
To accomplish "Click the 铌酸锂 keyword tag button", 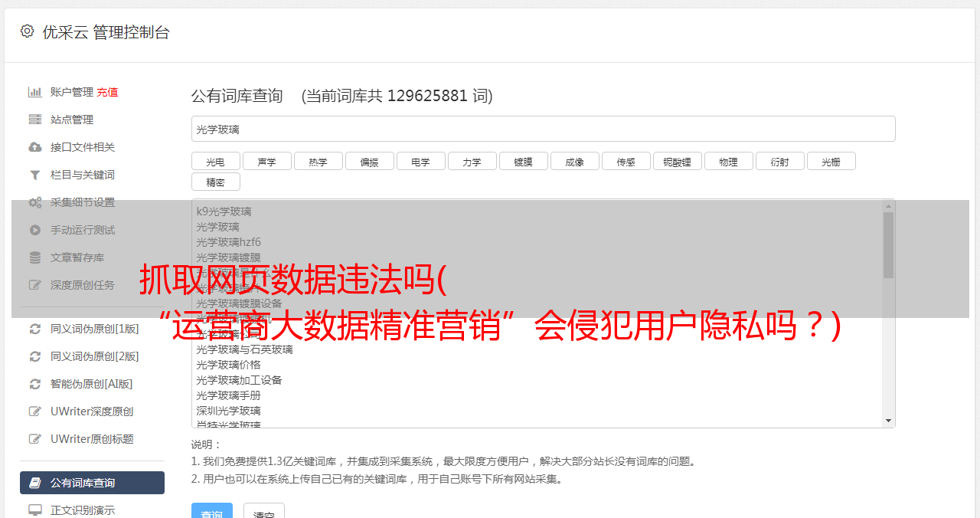I will pos(678,161).
